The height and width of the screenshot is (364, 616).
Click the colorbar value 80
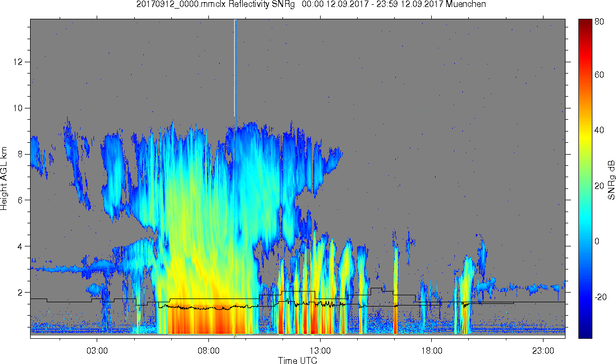coord(599,22)
